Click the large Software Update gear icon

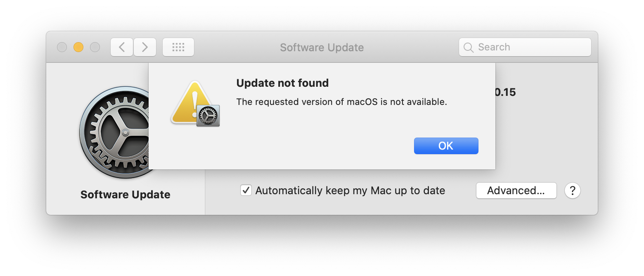[116, 132]
